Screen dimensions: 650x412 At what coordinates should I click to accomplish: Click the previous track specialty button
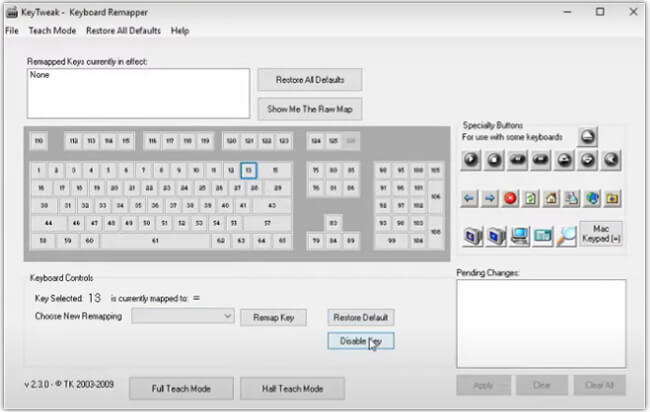517,160
